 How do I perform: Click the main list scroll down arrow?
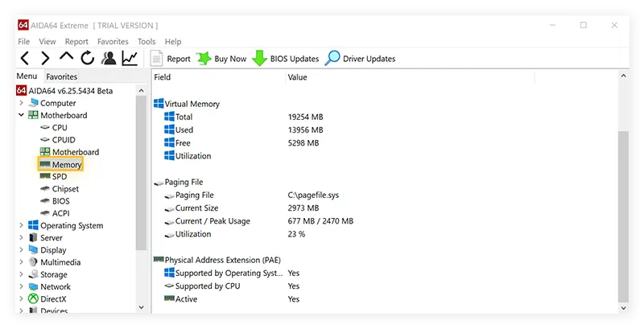(623, 307)
